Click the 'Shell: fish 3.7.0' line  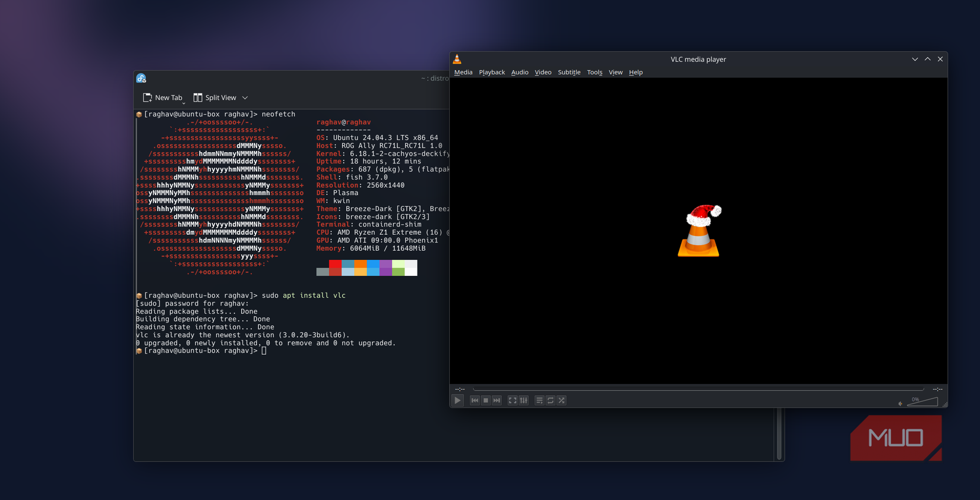[352, 177]
